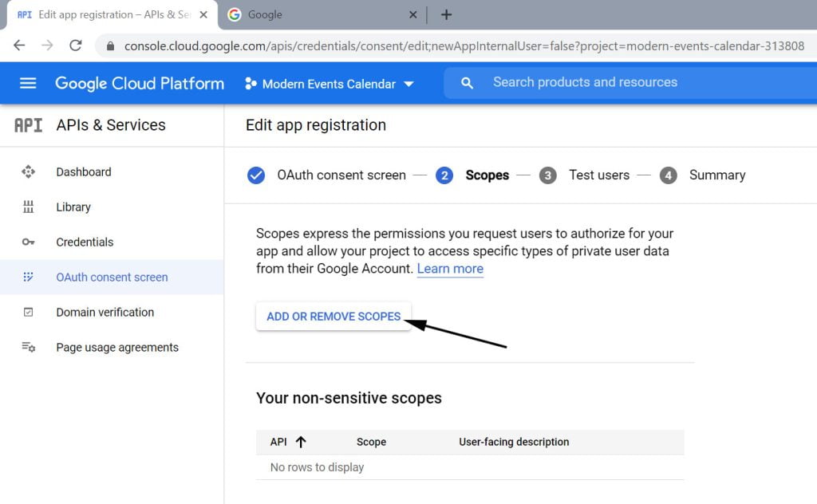The image size is (817, 504).
Task: Select the OAuth consent screen menu item
Action: [112, 277]
